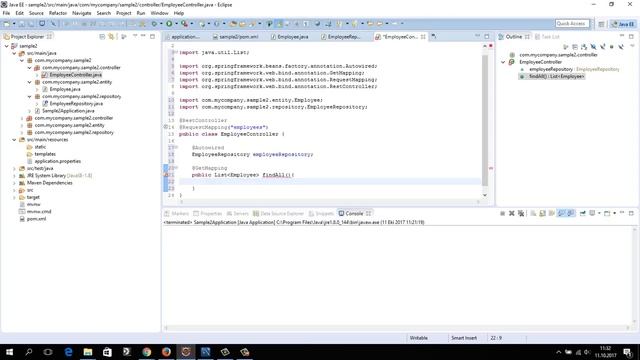Close the EmployeeController.java editor tab
Image resolution: width=640 pixels, height=360 pixels.
coord(423,37)
